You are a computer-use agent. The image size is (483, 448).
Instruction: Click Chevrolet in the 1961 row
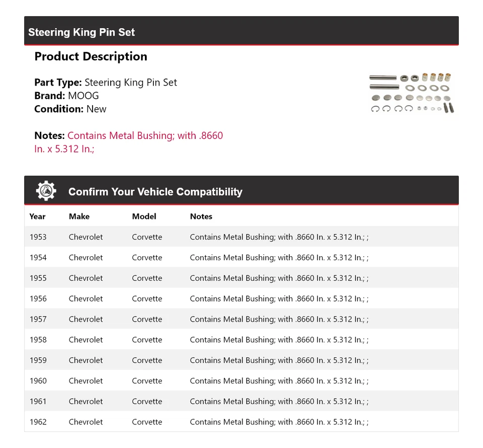tap(86, 402)
